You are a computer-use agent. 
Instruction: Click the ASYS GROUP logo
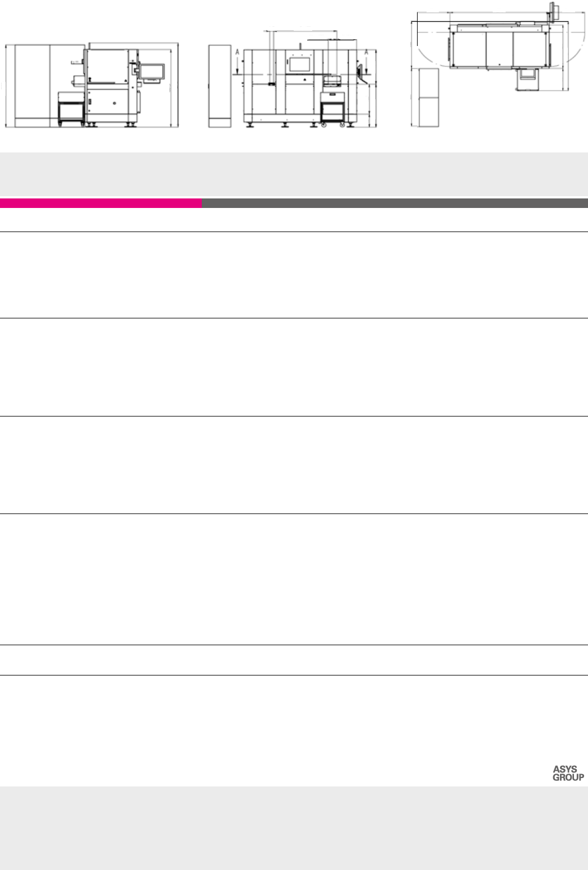pos(568,773)
